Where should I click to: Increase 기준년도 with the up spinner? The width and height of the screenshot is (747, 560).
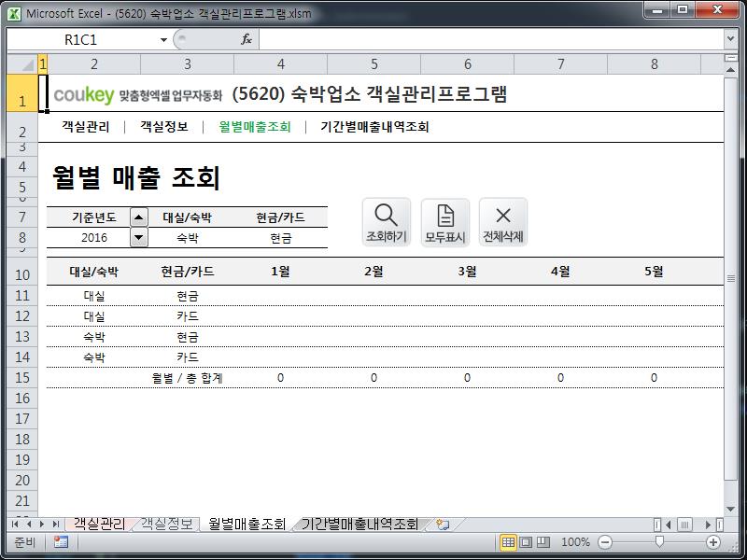(x=138, y=217)
